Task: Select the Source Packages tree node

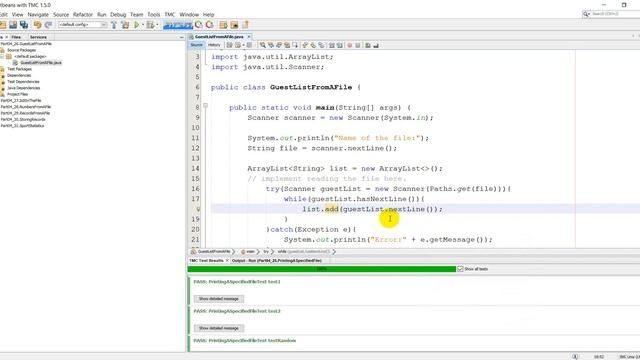Action: pos(21,50)
